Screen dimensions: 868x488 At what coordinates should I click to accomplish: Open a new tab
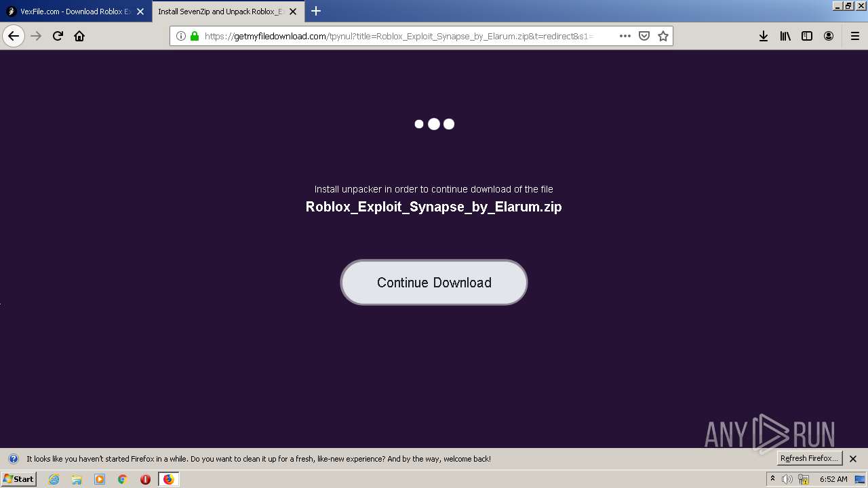[316, 11]
